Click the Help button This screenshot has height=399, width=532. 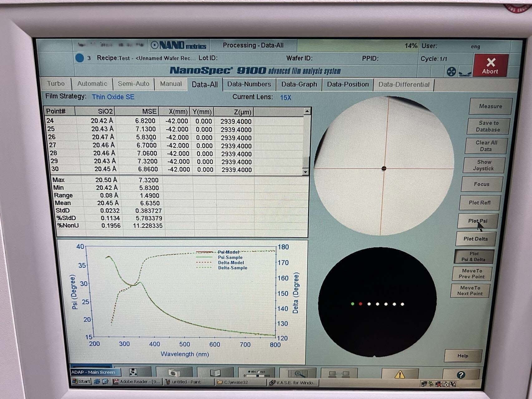click(463, 356)
